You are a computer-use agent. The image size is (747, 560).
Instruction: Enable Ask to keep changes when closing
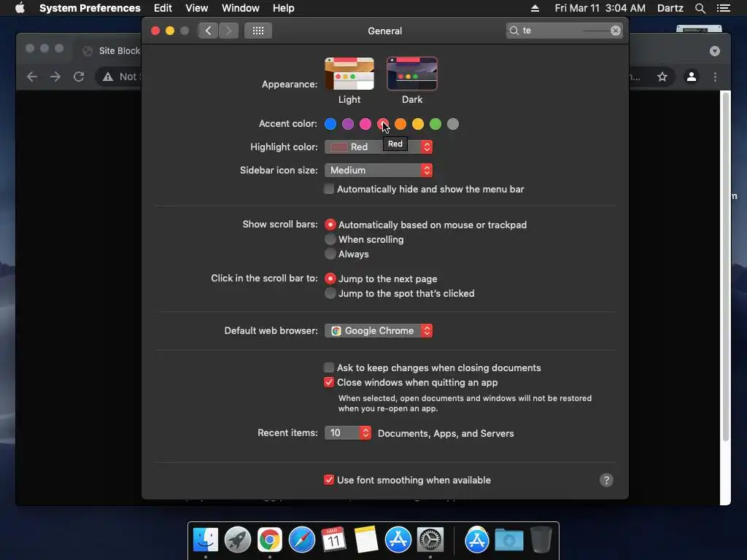pos(329,367)
